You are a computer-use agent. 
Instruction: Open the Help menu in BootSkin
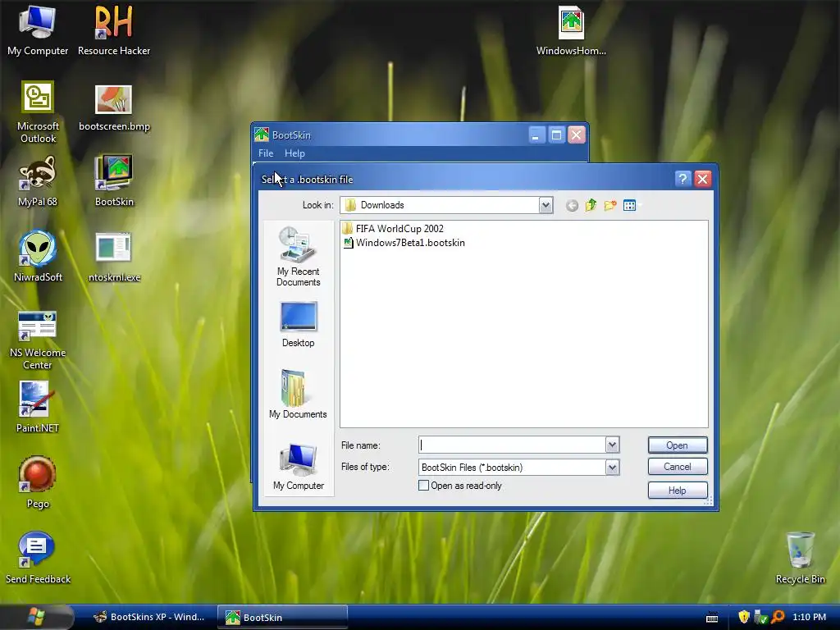tap(294, 153)
